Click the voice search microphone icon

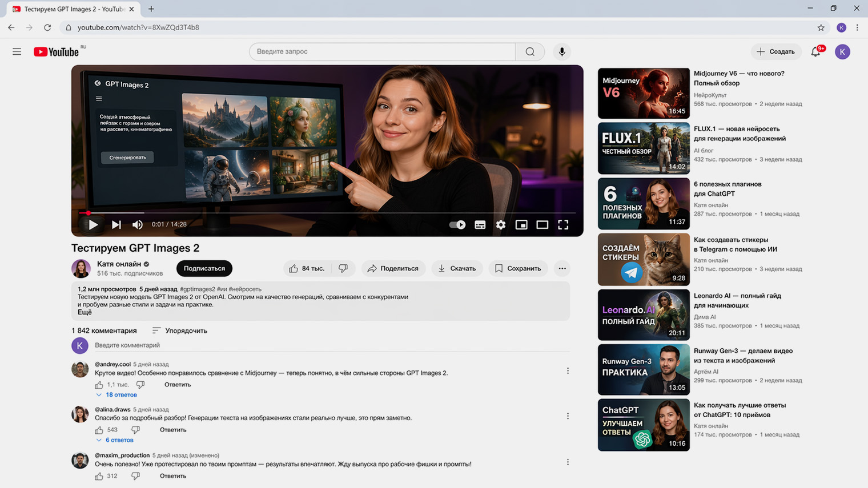click(x=562, y=52)
